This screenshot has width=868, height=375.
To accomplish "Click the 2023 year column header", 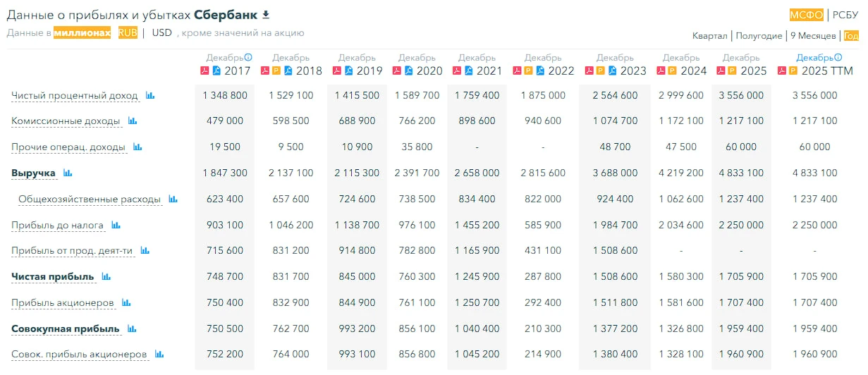I will tap(633, 70).
